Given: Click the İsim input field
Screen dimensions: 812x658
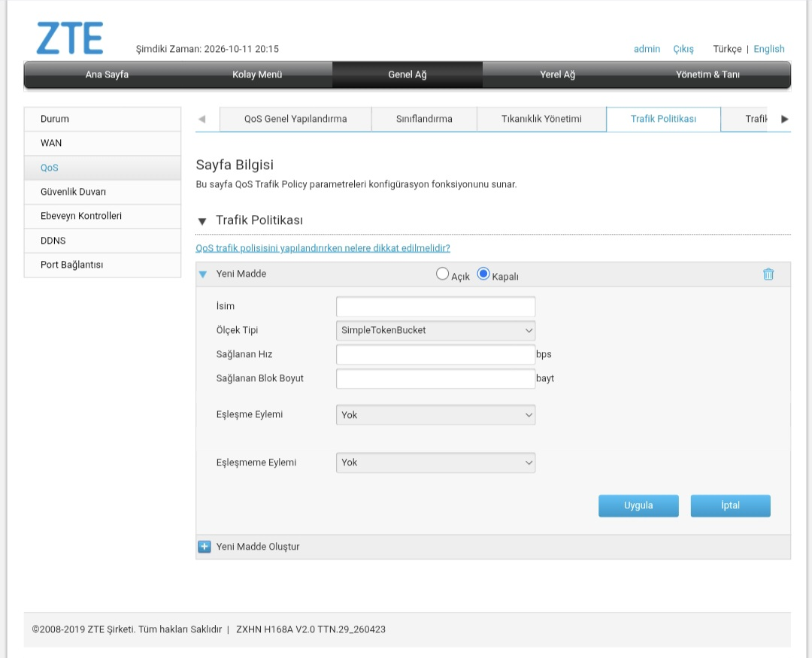Looking at the screenshot, I should point(435,307).
